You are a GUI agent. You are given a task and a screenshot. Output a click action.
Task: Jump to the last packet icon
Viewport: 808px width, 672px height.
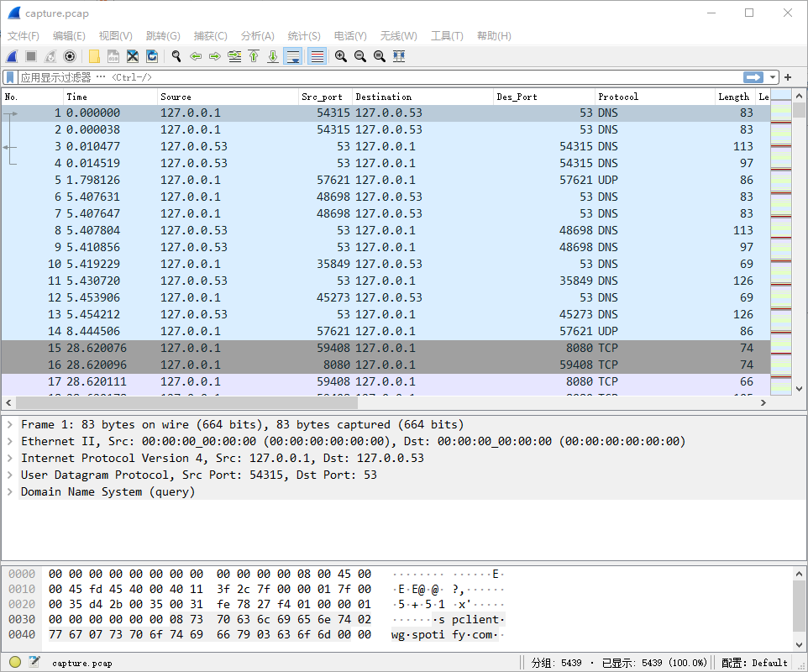(273, 56)
